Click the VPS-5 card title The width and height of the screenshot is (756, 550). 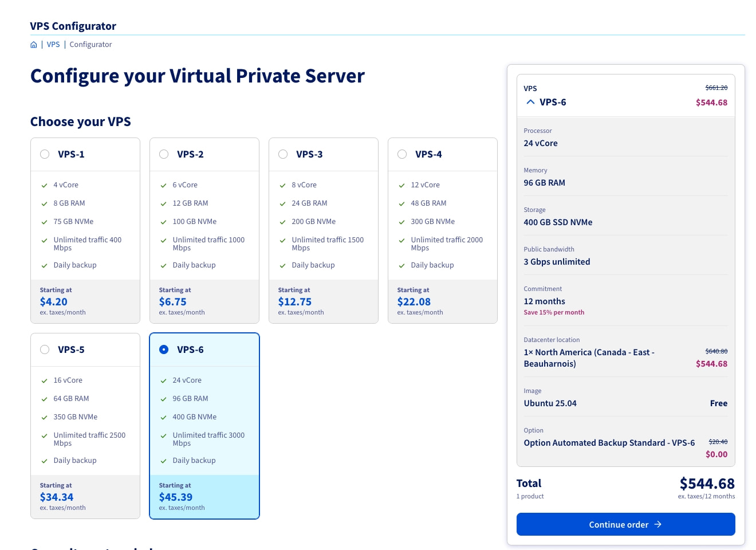[x=71, y=349]
